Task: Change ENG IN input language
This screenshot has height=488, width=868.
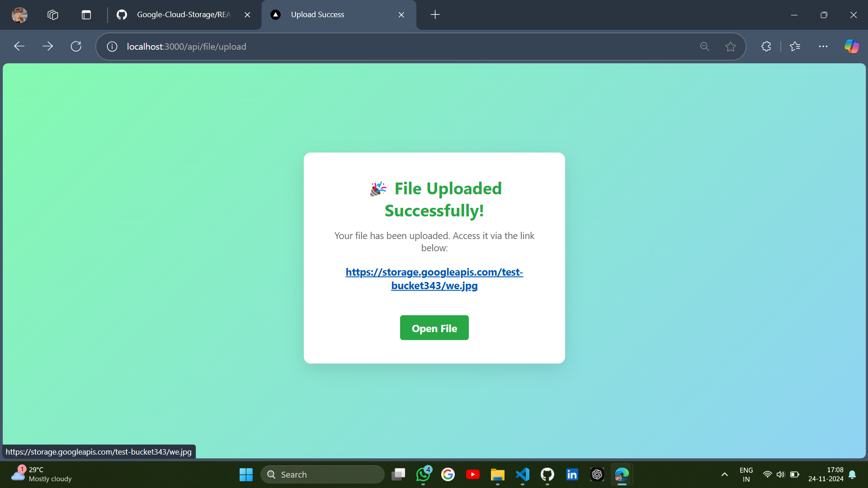Action: click(x=746, y=474)
